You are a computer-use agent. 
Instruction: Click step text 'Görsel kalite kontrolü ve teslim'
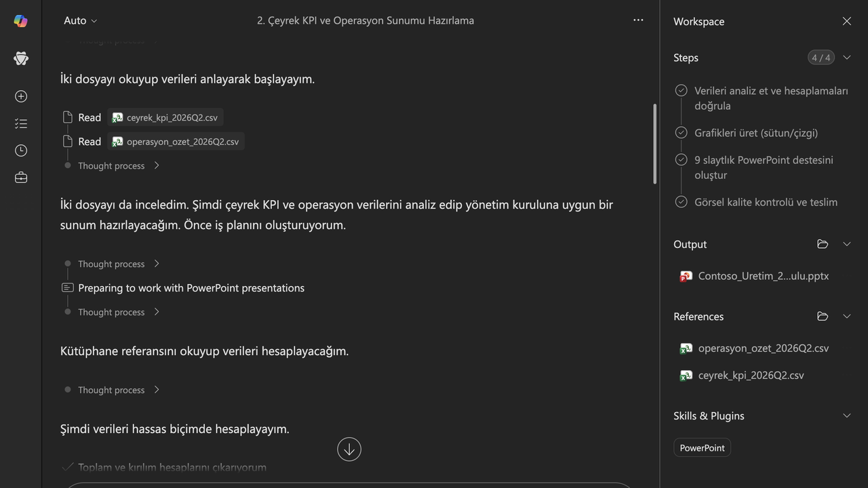click(x=766, y=202)
